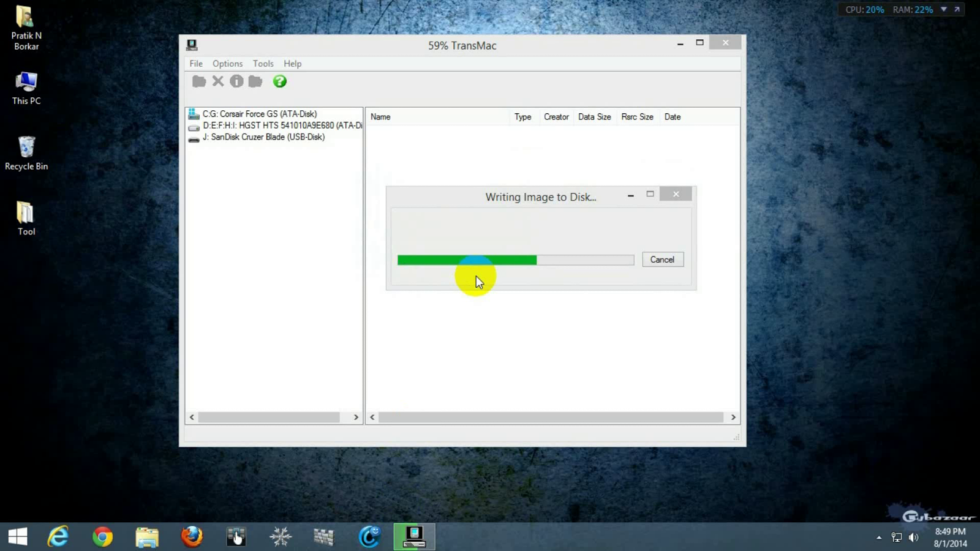Click the TransMac taskbar icon
The width and height of the screenshot is (980, 551).
tap(414, 537)
